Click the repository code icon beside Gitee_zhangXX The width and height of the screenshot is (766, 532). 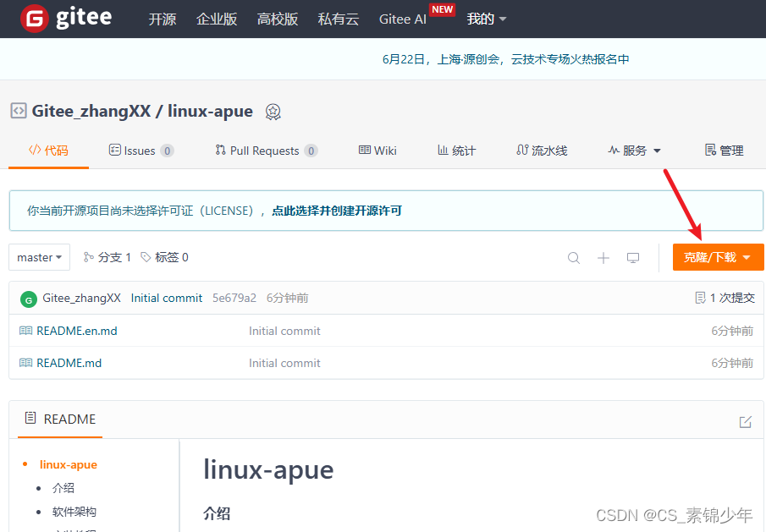tap(19, 111)
